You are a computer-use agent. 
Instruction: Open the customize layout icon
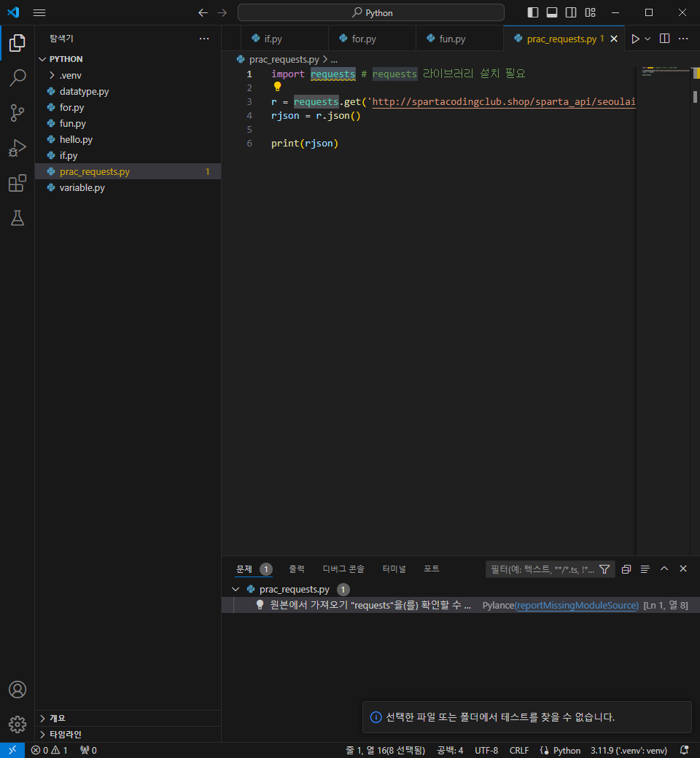tap(590, 12)
